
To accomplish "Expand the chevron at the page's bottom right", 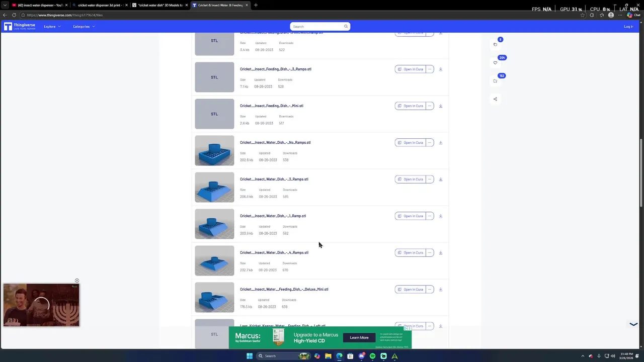I will click(x=633, y=324).
